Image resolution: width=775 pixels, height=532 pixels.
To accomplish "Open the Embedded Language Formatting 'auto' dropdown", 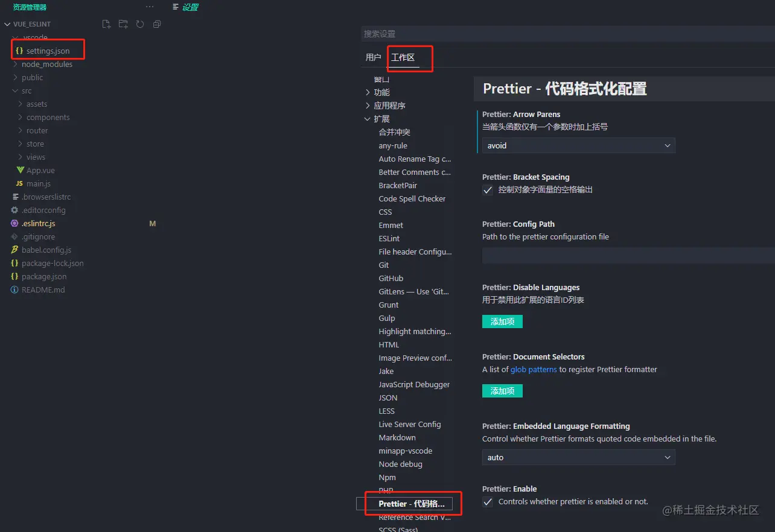I will (578, 457).
